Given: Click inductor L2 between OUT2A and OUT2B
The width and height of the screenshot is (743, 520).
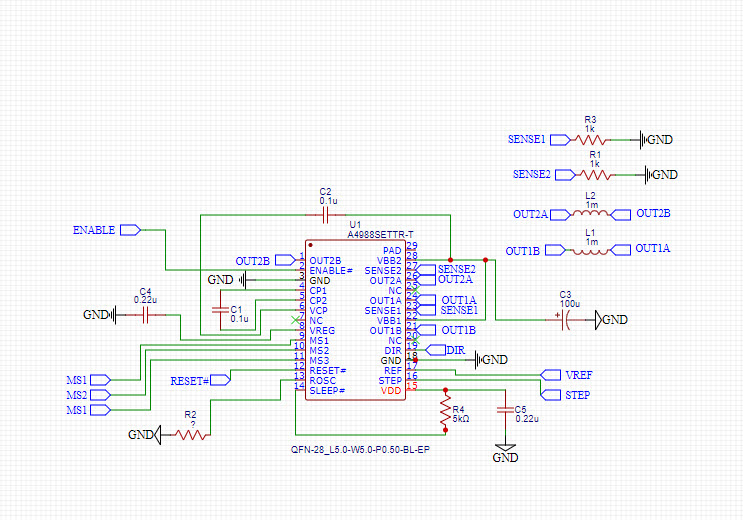Looking at the screenshot, I should 590,214.
